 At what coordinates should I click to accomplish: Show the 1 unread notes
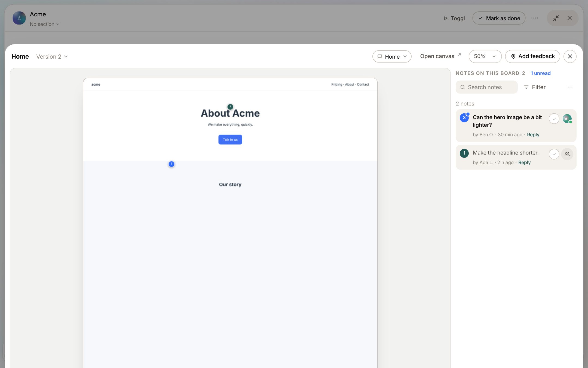coord(541,73)
